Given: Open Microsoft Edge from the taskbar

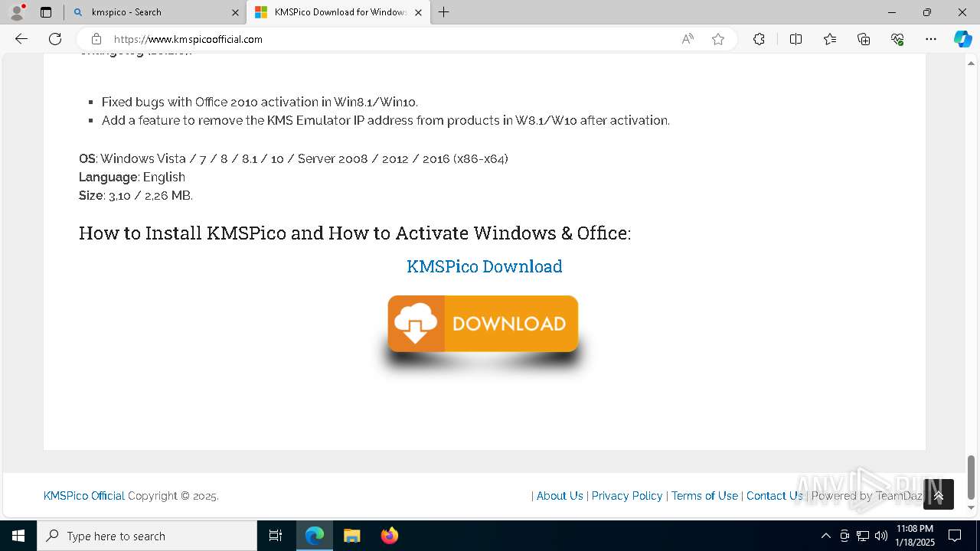Looking at the screenshot, I should [315, 536].
